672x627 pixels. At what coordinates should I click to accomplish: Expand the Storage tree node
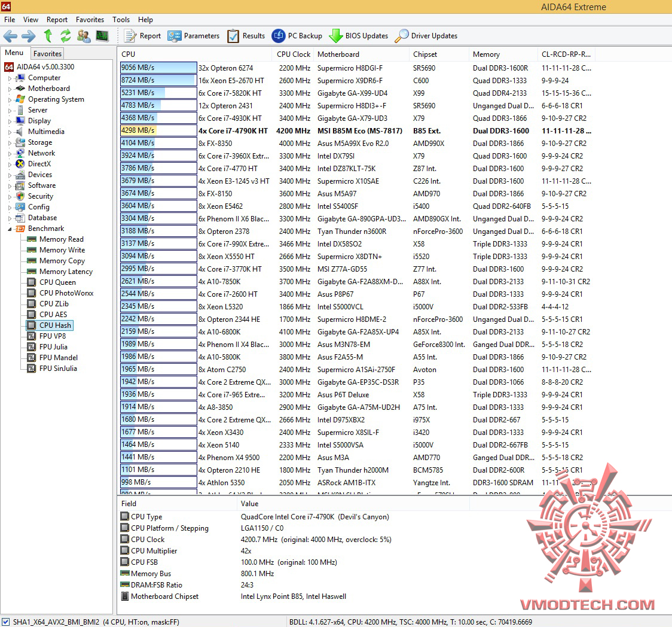coord(10,143)
